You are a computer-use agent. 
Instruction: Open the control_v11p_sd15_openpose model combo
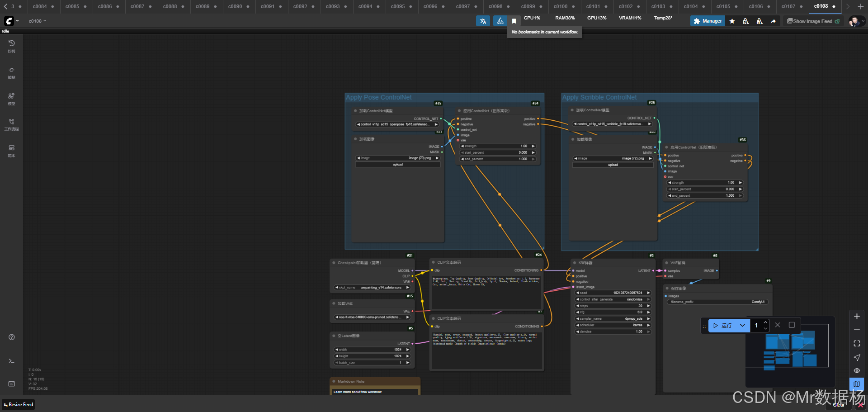pos(397,124)
